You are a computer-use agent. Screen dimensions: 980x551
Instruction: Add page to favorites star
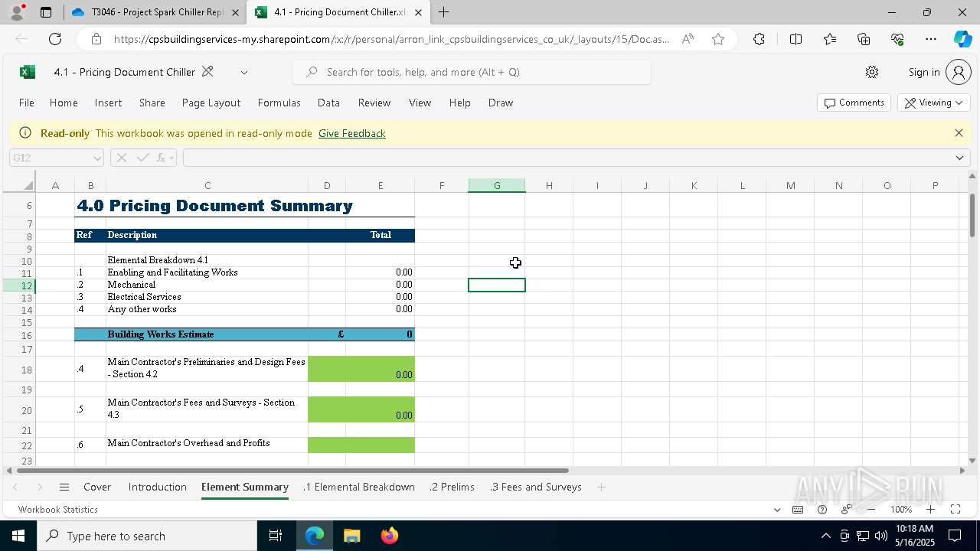(x=717, y=39)
